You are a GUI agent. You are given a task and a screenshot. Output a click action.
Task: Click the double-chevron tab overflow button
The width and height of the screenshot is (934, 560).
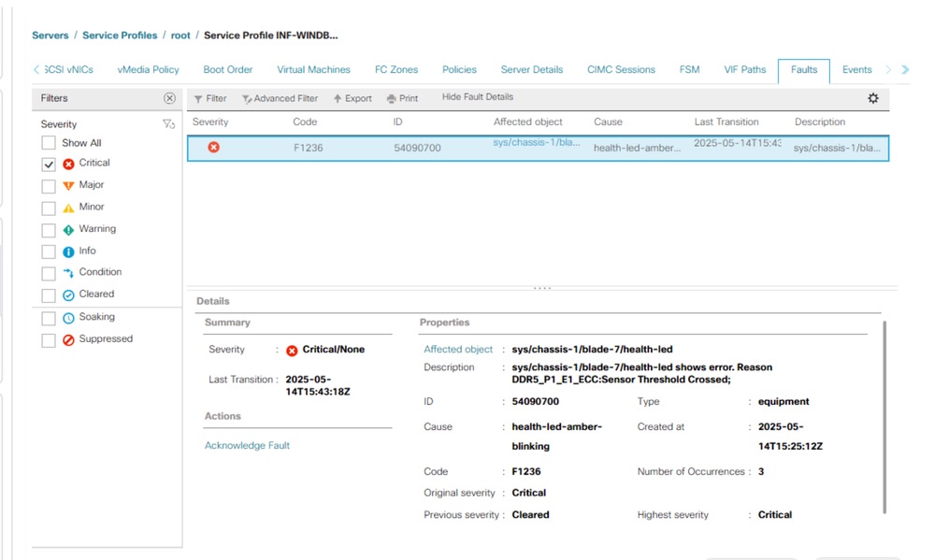click(x=905, y=70)
